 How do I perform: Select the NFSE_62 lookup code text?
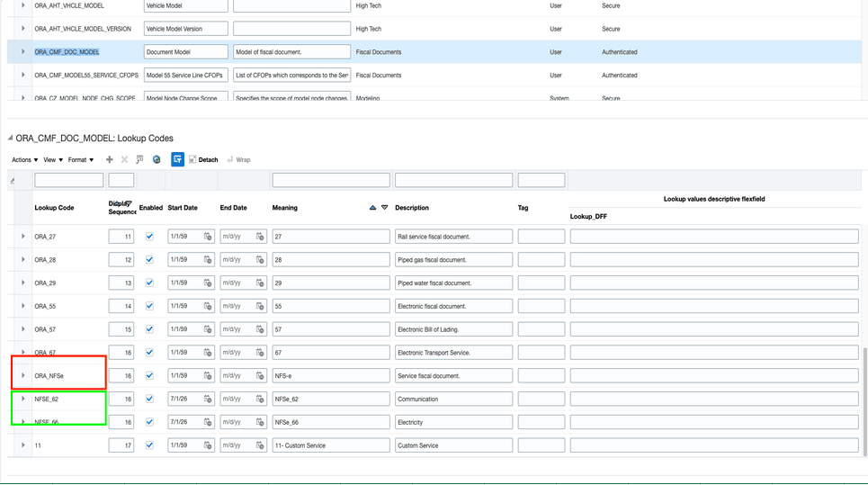coord(47,400)
